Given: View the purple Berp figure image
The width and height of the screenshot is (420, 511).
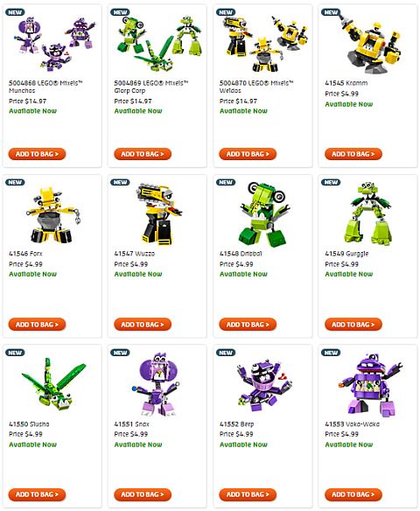Looking at the screenshot, I should click(x=264, y=385).
